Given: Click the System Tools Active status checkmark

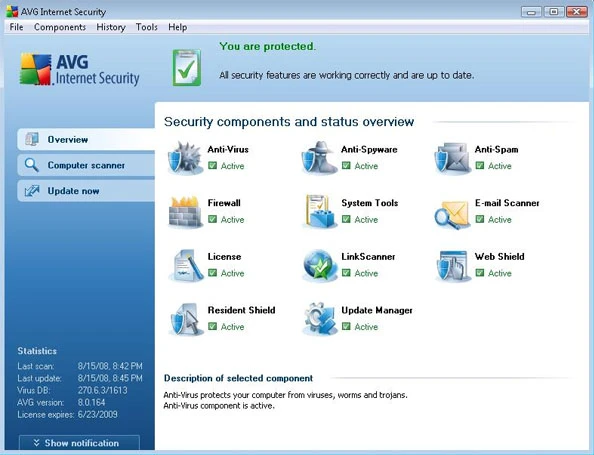Looking at the screenshot, I should coord(346,219).
